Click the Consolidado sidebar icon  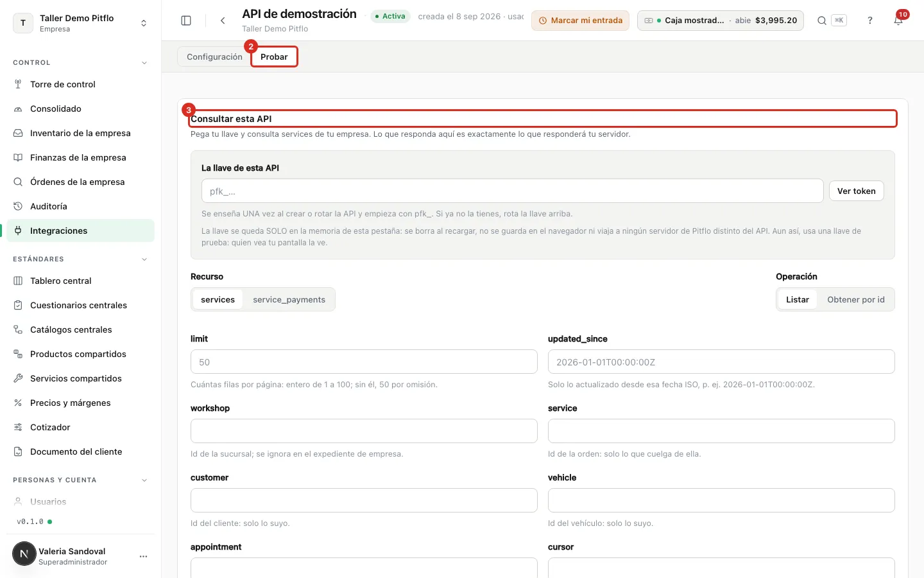(18, 109)
